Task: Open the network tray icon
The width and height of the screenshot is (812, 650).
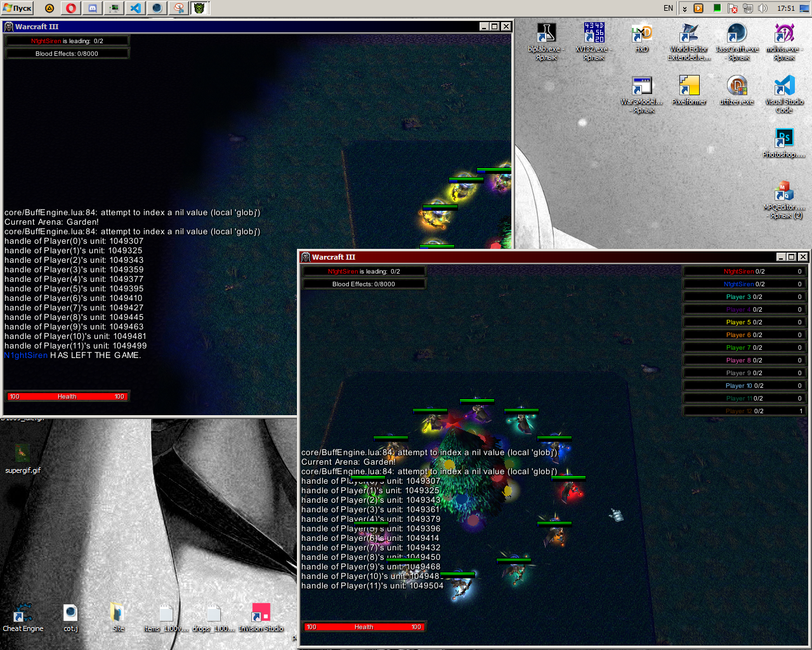Action: (x=748, y=8)
